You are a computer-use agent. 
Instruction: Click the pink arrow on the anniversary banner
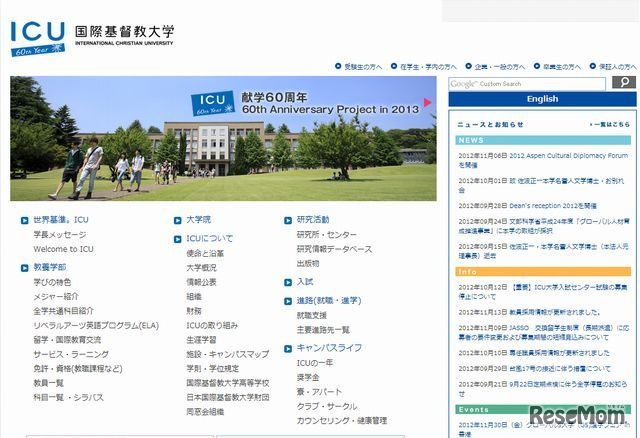click(x=427, y=102)
